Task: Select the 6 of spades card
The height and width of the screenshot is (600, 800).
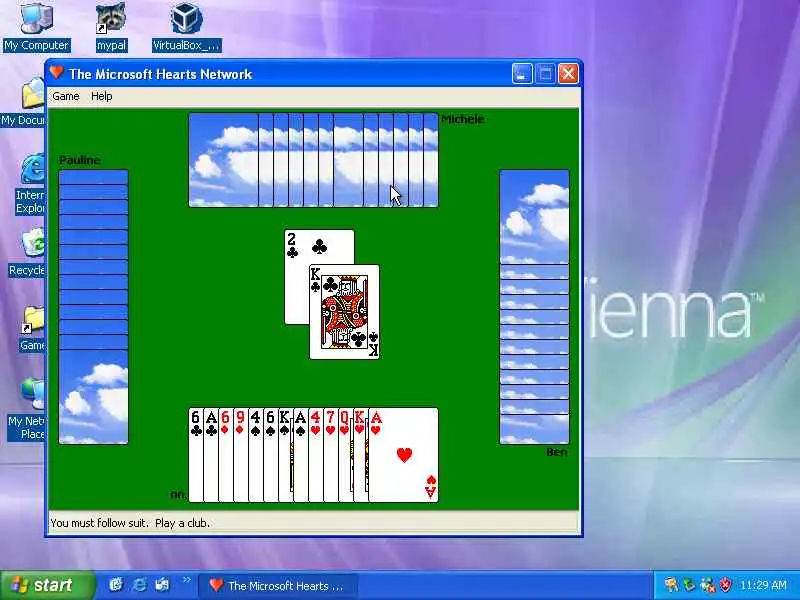Action: (270, 455)
